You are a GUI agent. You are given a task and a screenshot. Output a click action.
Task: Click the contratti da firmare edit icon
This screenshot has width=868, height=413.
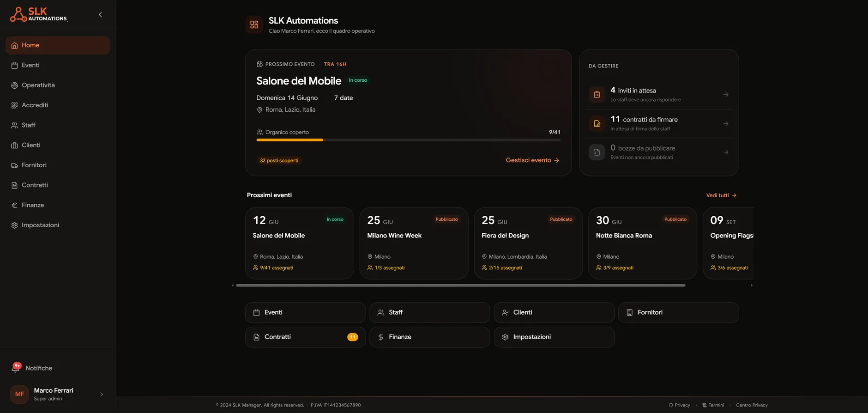point(597,124)
